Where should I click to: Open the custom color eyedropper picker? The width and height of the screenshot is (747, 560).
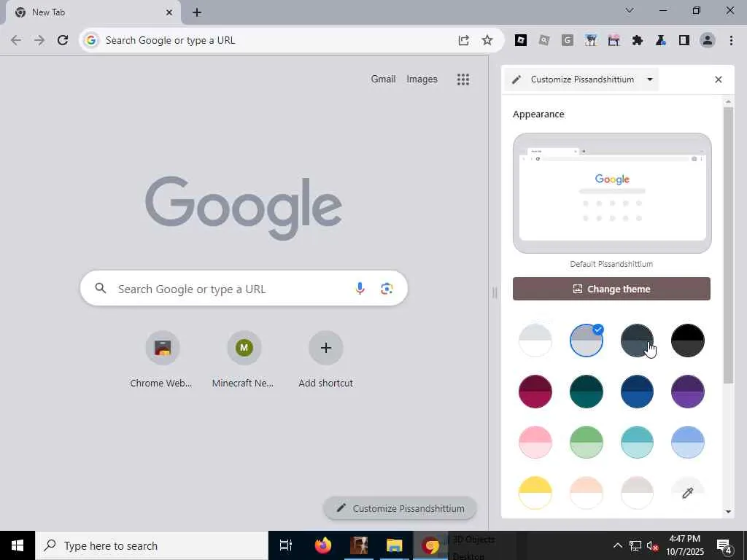(x=687, y=493)
